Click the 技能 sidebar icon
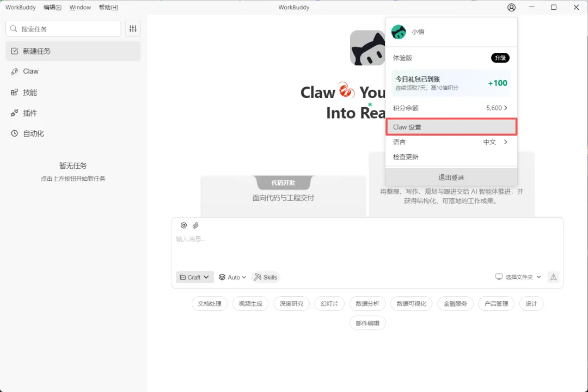The width and height of the screenshot is (588, 392). click(14, 92)
